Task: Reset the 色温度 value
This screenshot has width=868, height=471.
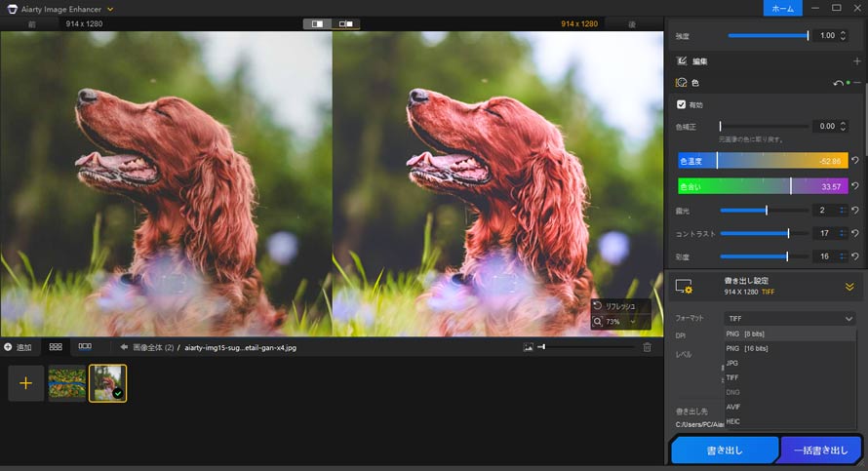Action: pos(855,161)
